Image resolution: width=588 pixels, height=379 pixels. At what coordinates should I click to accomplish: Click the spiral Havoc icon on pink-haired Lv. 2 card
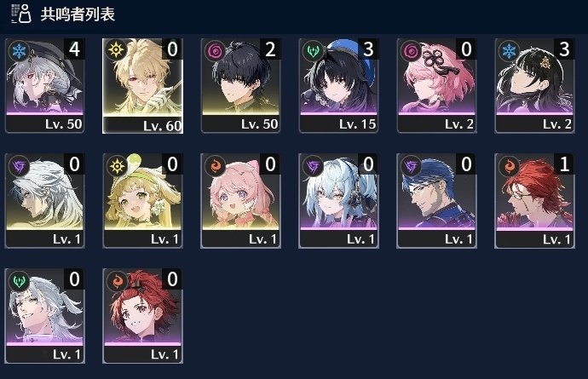click(411, 51)
